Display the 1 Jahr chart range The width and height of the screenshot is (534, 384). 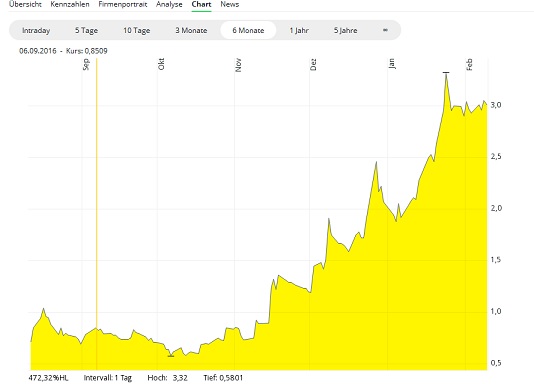pyautogui.click(x=299, y=30)
